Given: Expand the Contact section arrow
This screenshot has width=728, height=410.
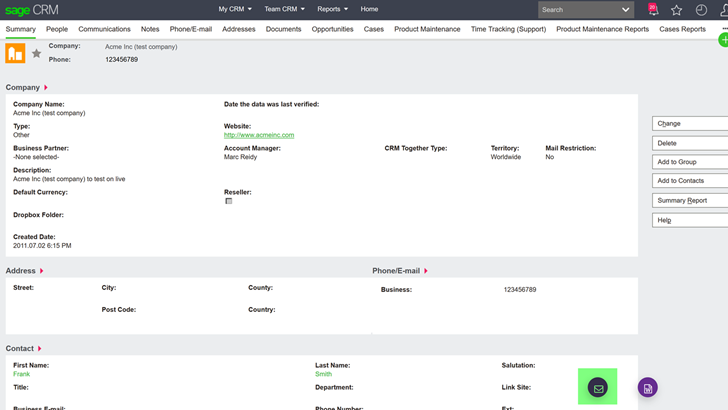Looking at the screenshot, I should (39, 348).
